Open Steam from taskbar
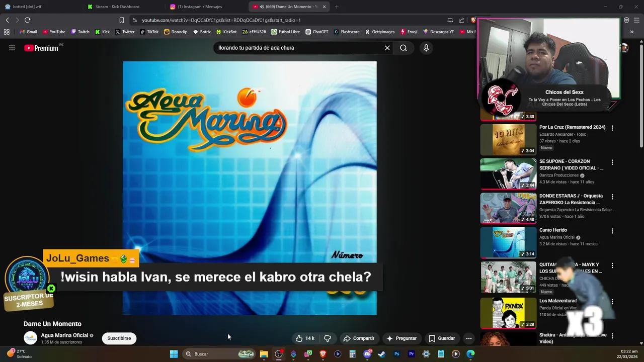This screenshot has width=644, height=362. (382, 354)
